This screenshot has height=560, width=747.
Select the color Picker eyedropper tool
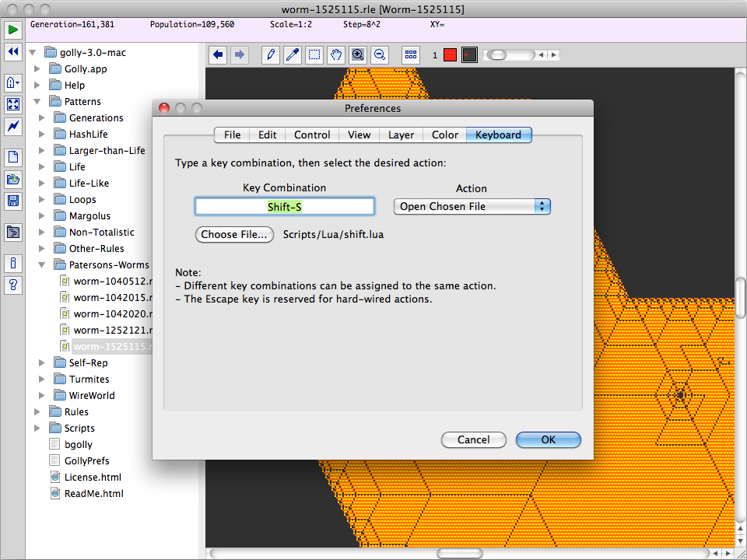pyautogui.click(x=292, y=54)
